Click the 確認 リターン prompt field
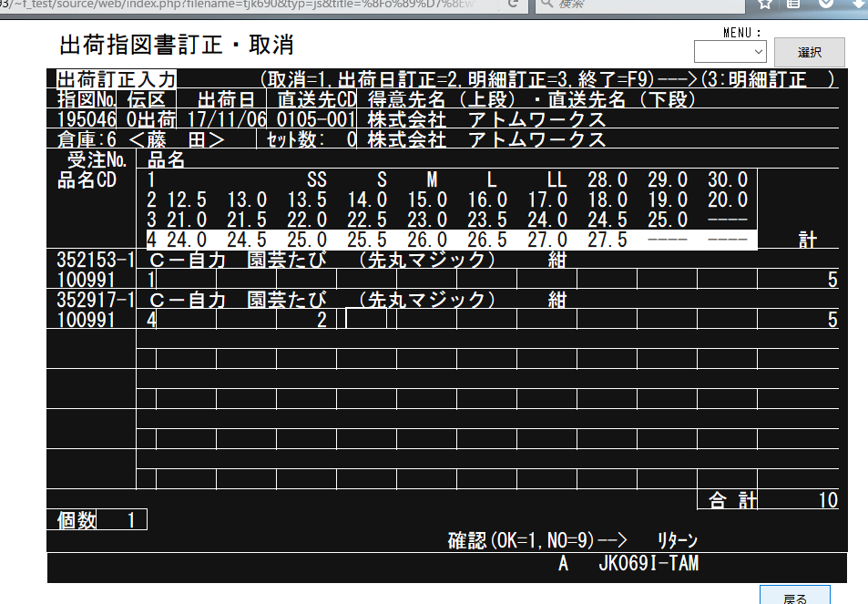Image resolution: width=868 pixels, height=604 pixels. [x=676, y=540]
